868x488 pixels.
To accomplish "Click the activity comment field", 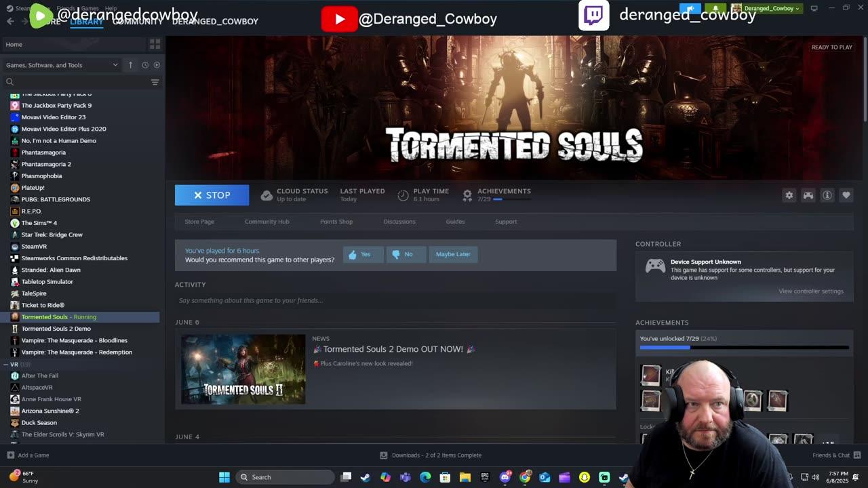I will click(395, 300).
